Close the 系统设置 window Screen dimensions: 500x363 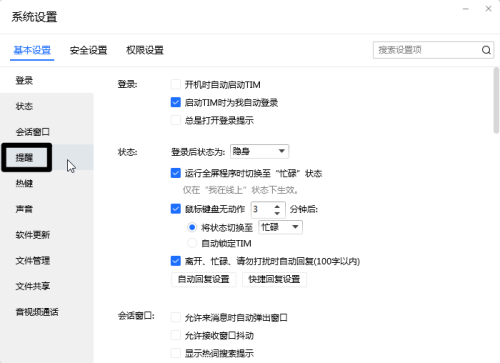pyautogui.click(x=488, y=9)
